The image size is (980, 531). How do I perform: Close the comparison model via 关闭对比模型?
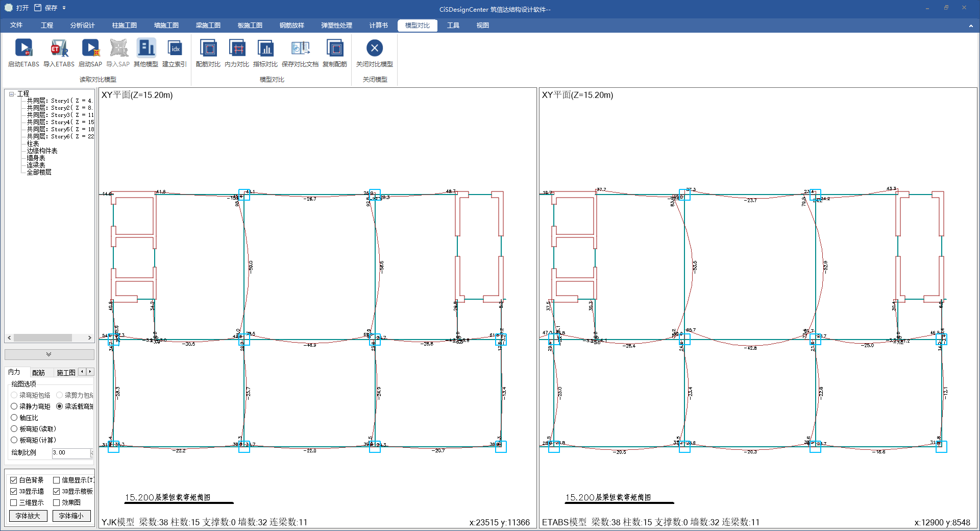[x=375, y=49]
